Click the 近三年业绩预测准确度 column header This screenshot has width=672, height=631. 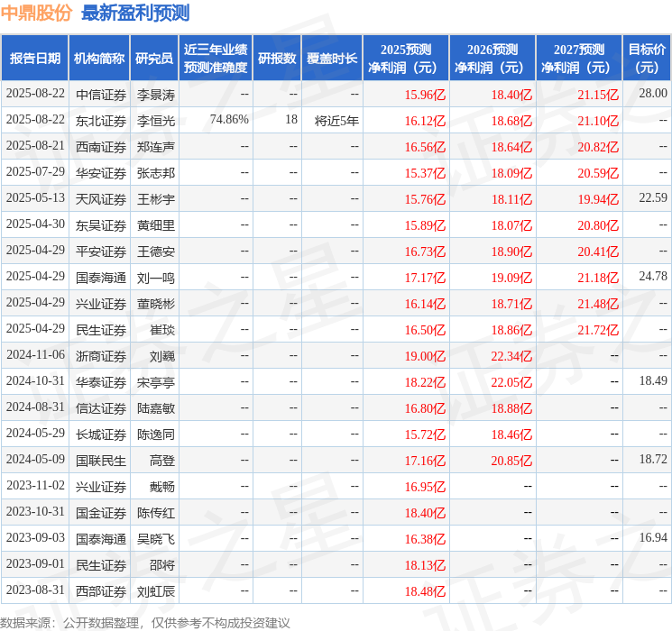(x=216, y=59)
